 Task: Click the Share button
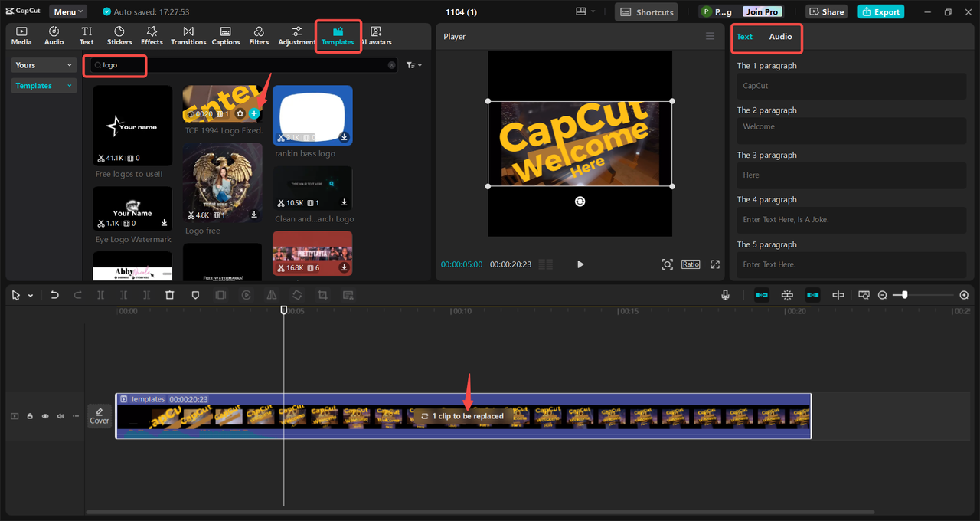click(x=826, y=11)
